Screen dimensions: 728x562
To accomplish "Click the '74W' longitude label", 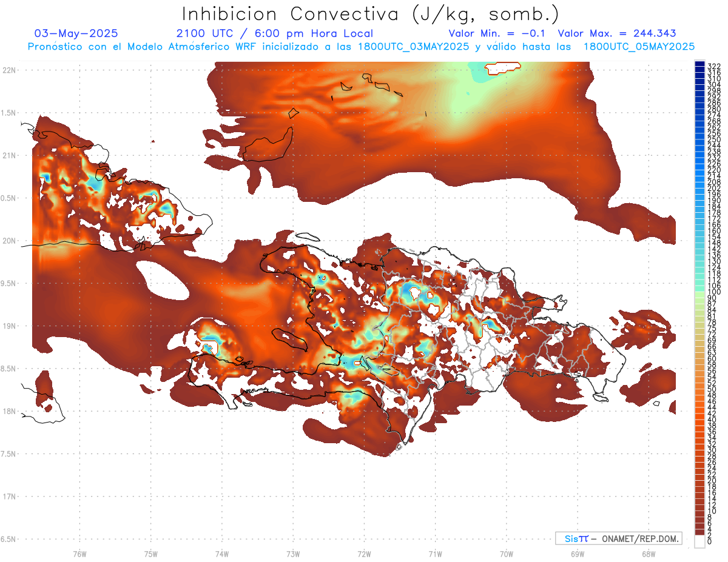I will [221, 554].
